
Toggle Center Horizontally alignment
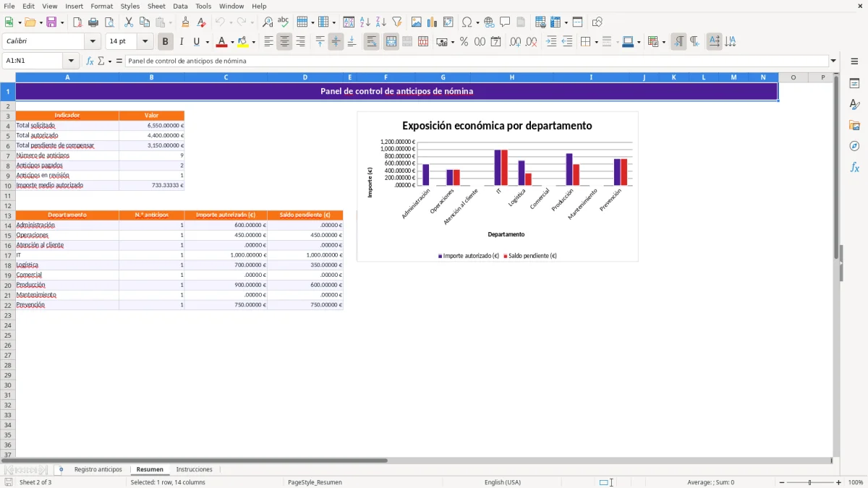point(284,42)
